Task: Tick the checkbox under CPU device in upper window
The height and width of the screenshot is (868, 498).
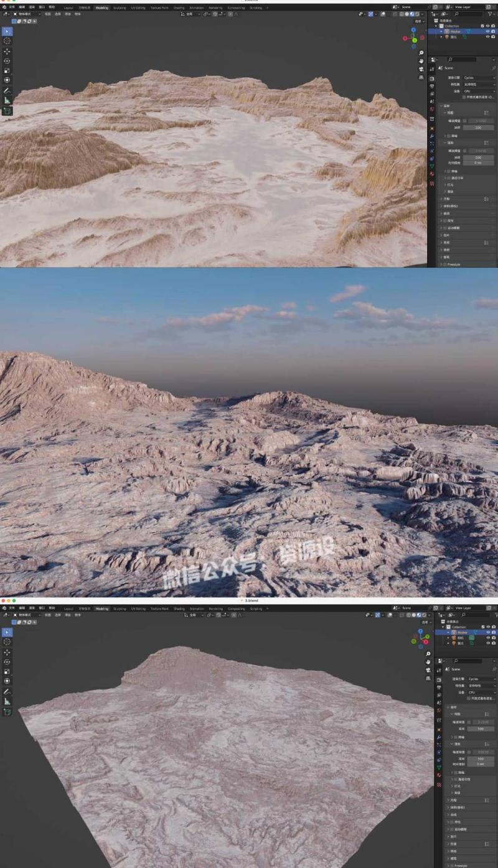Action: [464, 97]
